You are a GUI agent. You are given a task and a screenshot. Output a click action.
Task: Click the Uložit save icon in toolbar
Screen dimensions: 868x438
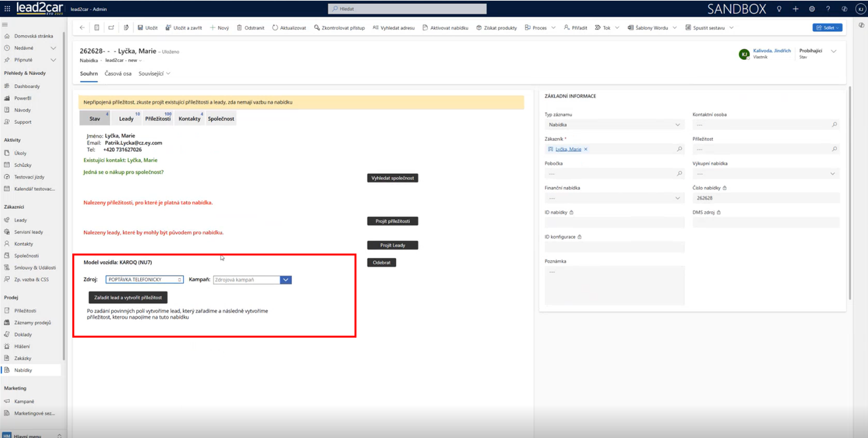140,28
